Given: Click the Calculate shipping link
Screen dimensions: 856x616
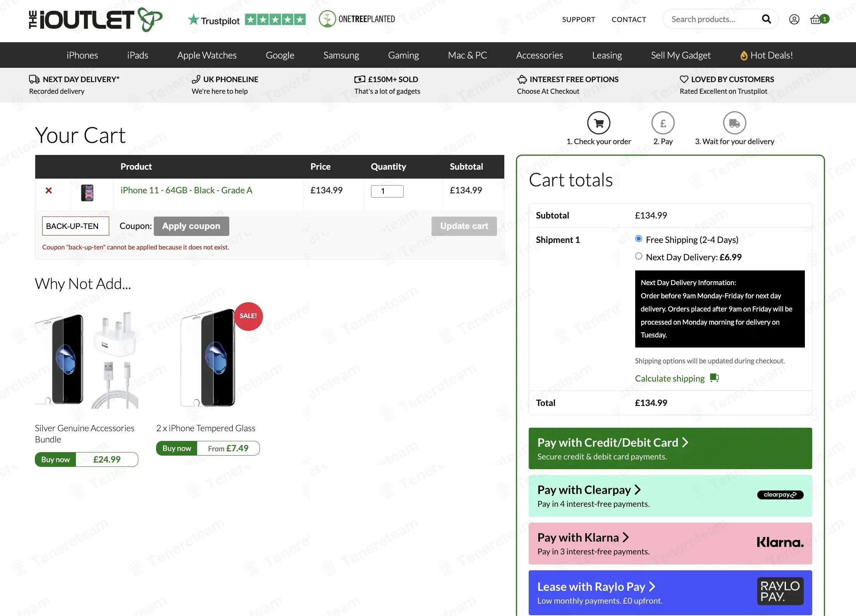Looking at the screenshot, I should 670,378.
